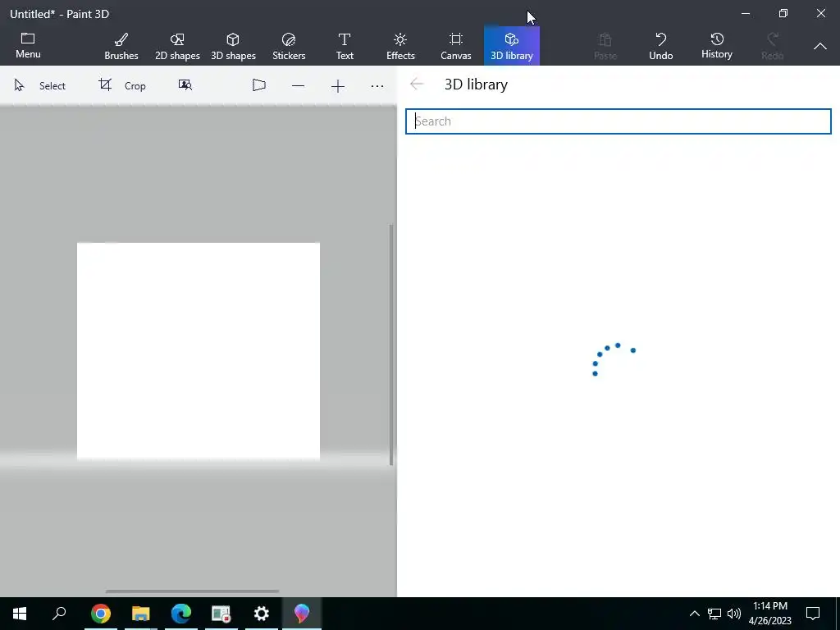
Task: Choose the Select tool
Action: pos(39,85)
